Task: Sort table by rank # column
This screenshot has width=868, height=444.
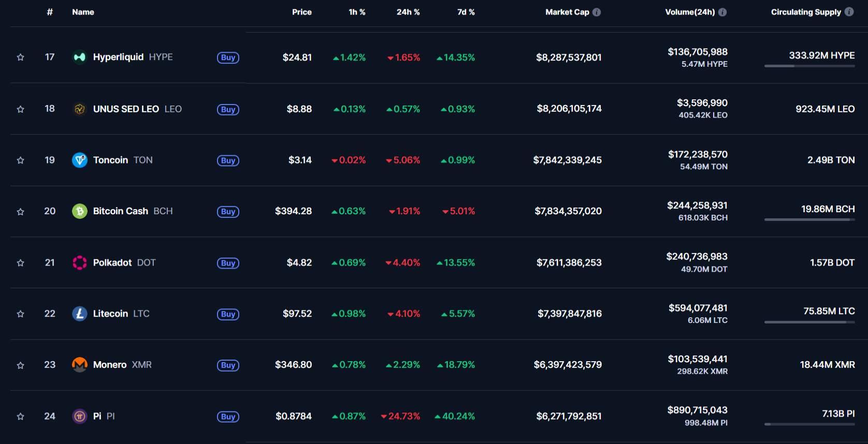Action: coord(50,12)
